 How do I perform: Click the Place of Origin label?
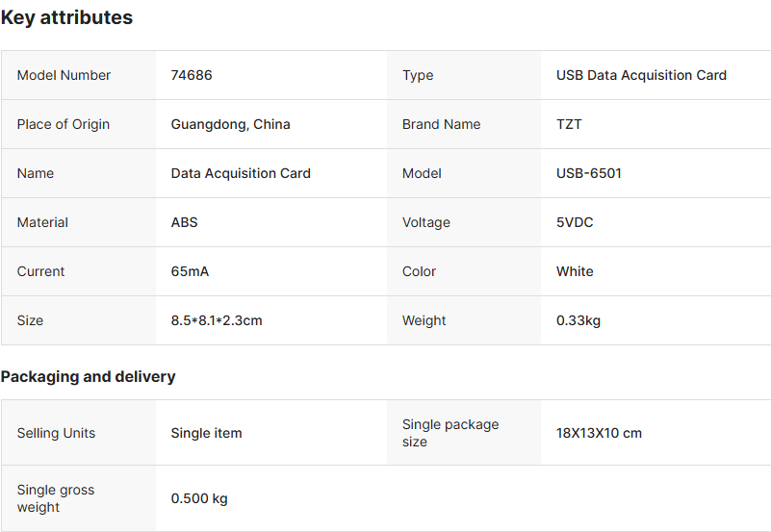pos(64,124)
